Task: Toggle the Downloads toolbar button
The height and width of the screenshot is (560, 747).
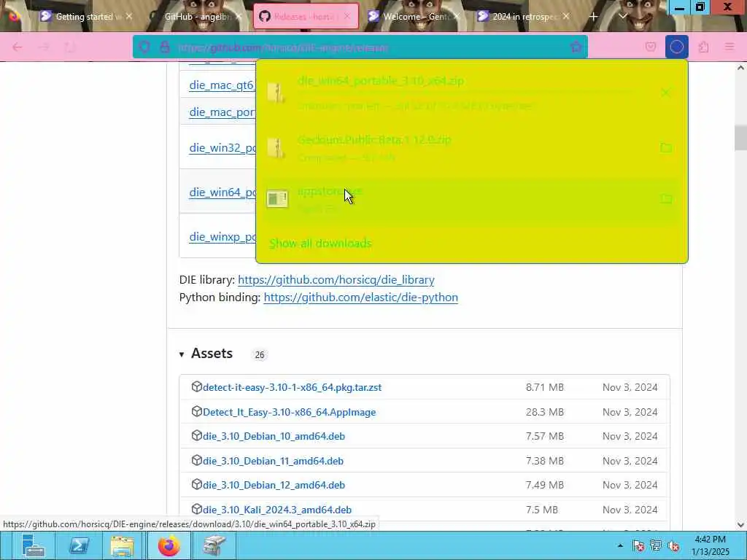Action: [x=676, y=47]
